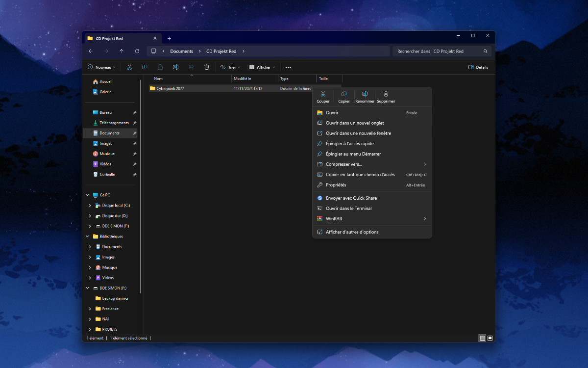Open the Afficher (view) dropdown
The image size is (588, 368).
[x=263, y=67]
